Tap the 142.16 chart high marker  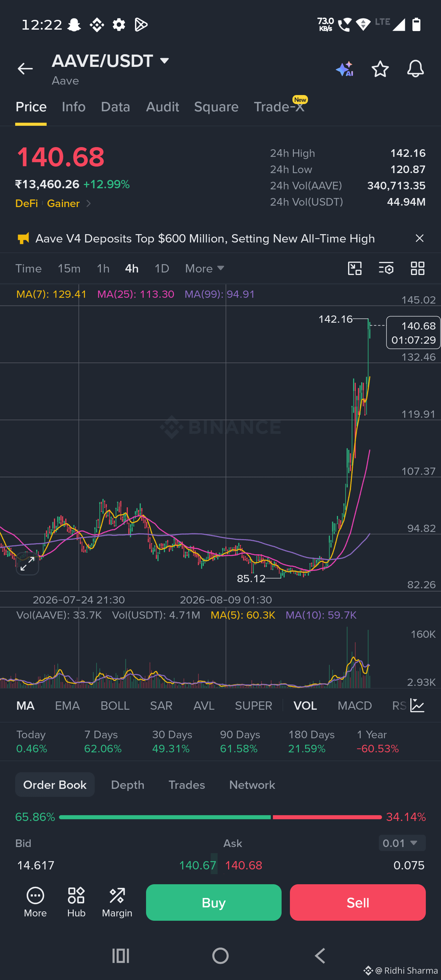click(335, 319)
